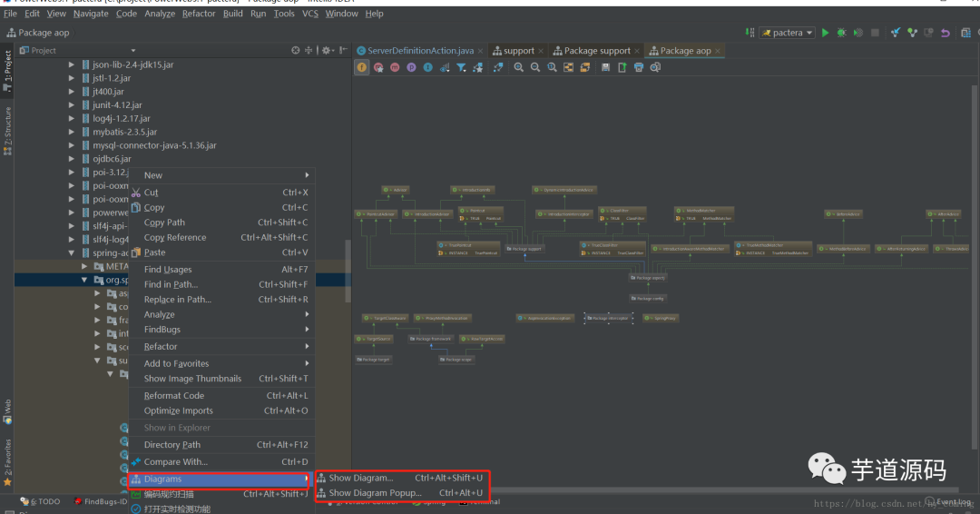Open the 1: Project side tab

7,70
